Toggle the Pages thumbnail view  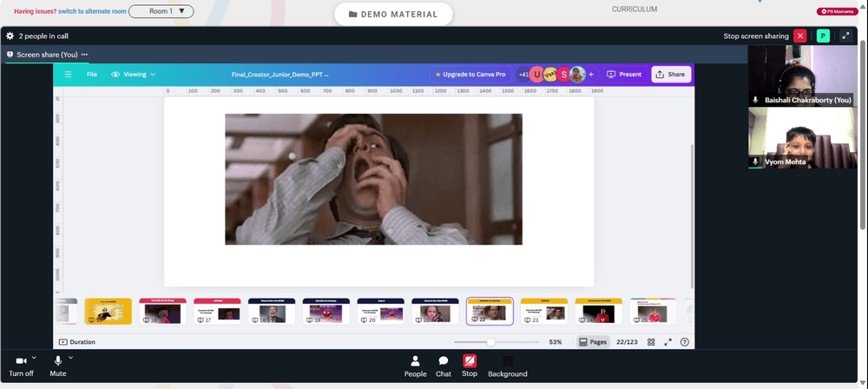pos(593,342)
